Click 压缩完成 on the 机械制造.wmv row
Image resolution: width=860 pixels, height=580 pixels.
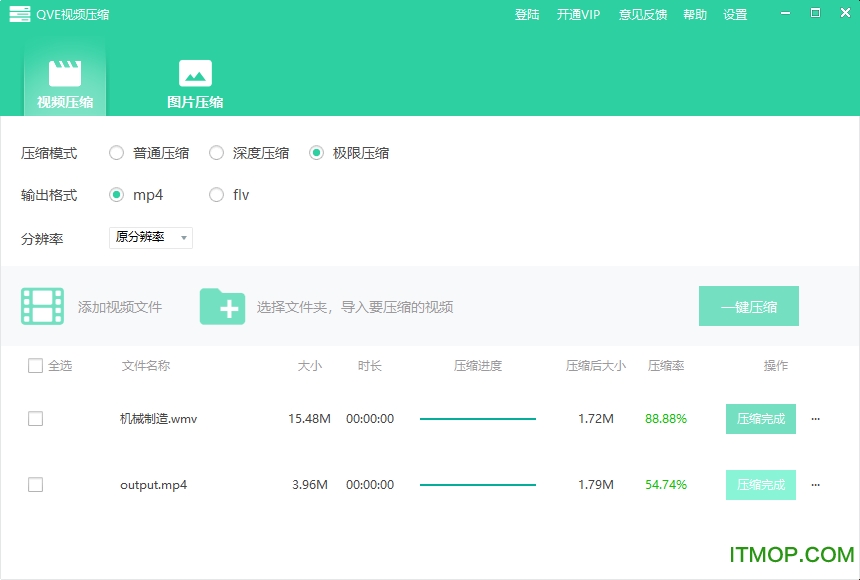[760, 419]
